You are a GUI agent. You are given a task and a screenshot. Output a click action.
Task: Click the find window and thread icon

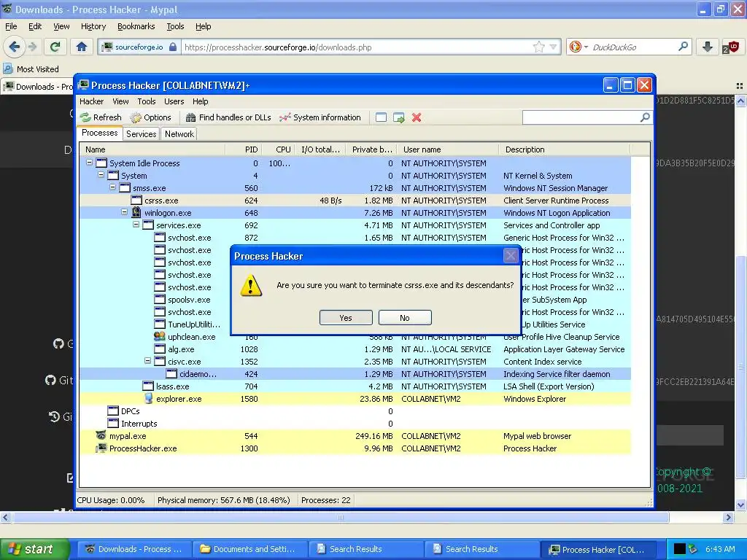(399, 117)
